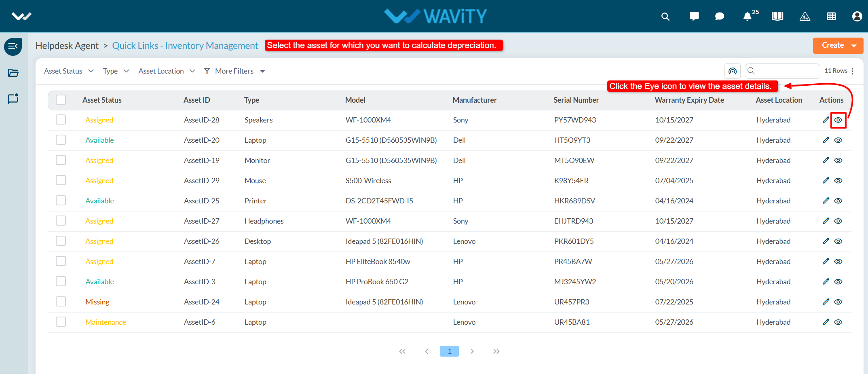Go to next page arrow

(x=472, y=351)
